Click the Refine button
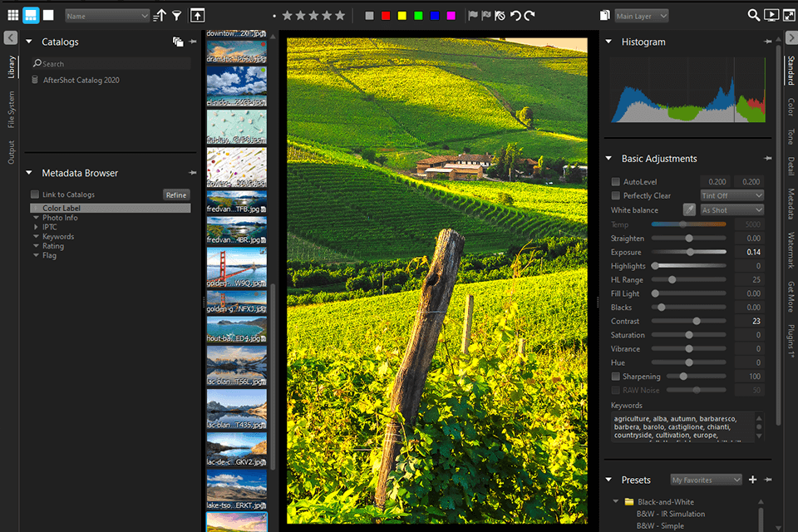The image size is (798, 532). [176, 195]
